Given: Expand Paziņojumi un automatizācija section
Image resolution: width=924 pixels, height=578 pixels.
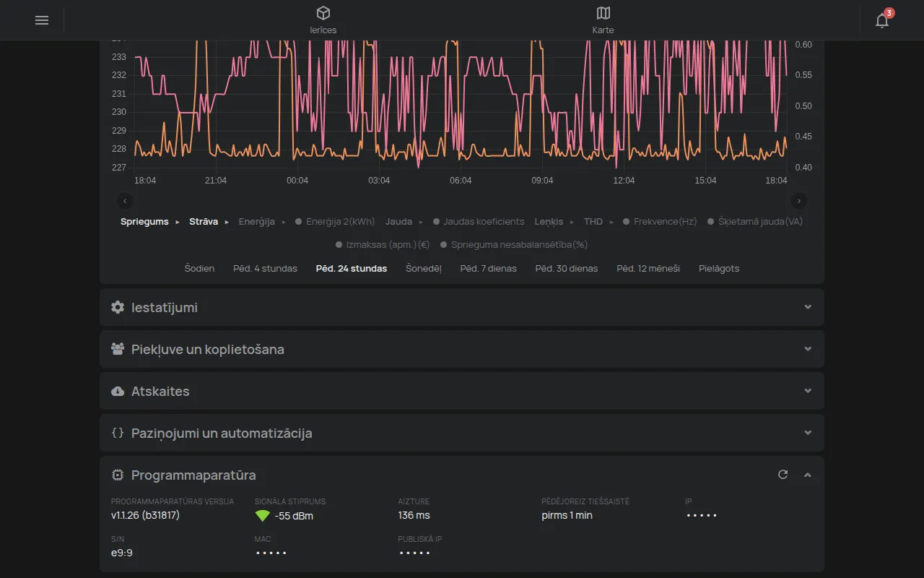Looking at the screenshot, I should [462, 433].
